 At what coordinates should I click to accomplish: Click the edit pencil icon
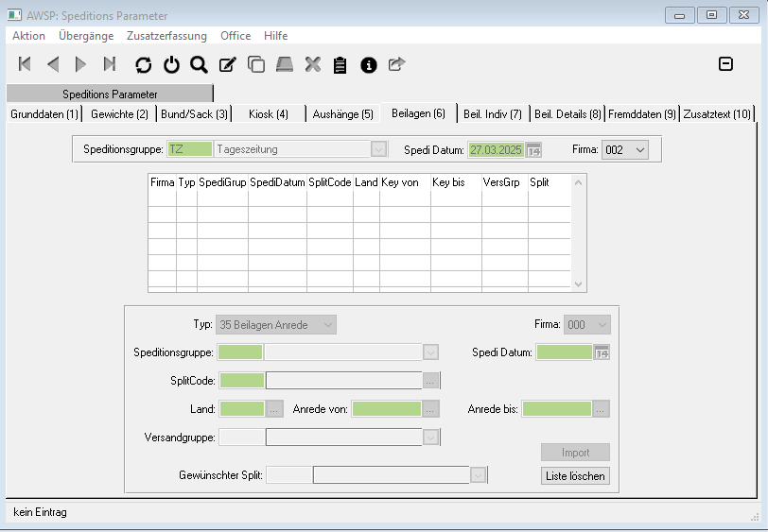(x=227, y=64)
